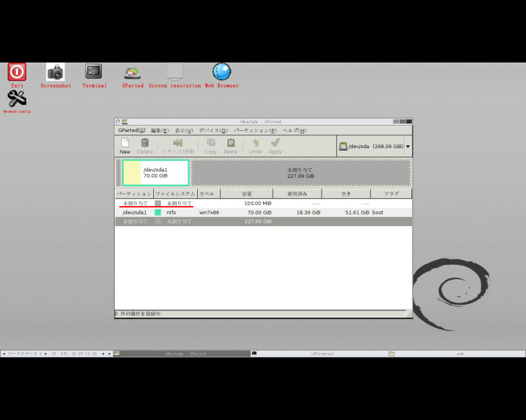This screenshot has width=526, height=420.
Task: Click the Apply checkmark toolbar icon
Action: click(275, 143)
